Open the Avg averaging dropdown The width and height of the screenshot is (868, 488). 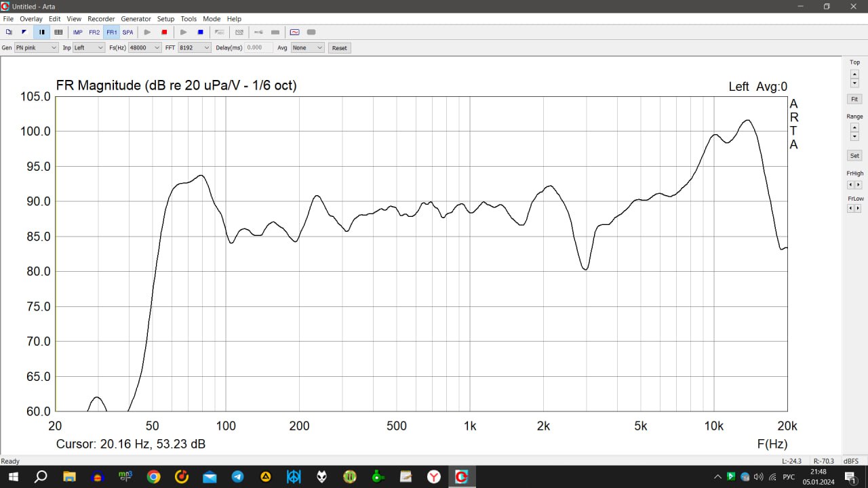pyautogui.click(x=308, y=48)
